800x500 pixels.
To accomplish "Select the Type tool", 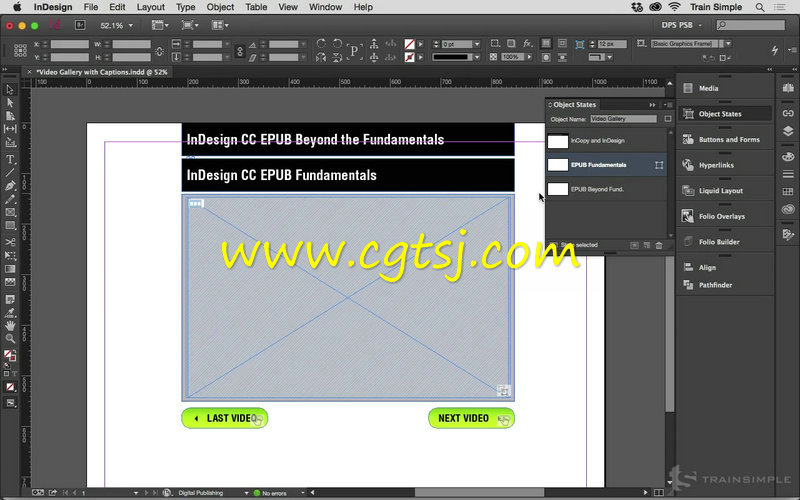I will (10, 159).
